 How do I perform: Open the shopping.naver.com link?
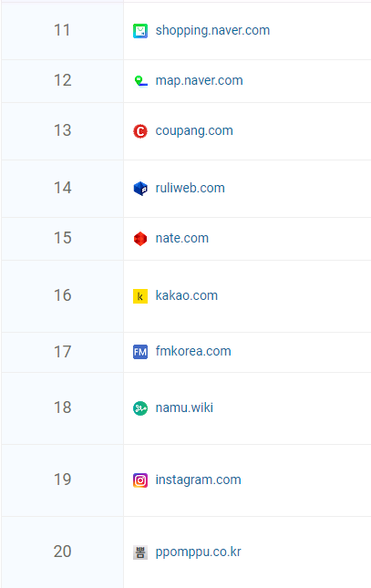click(212, 30)
